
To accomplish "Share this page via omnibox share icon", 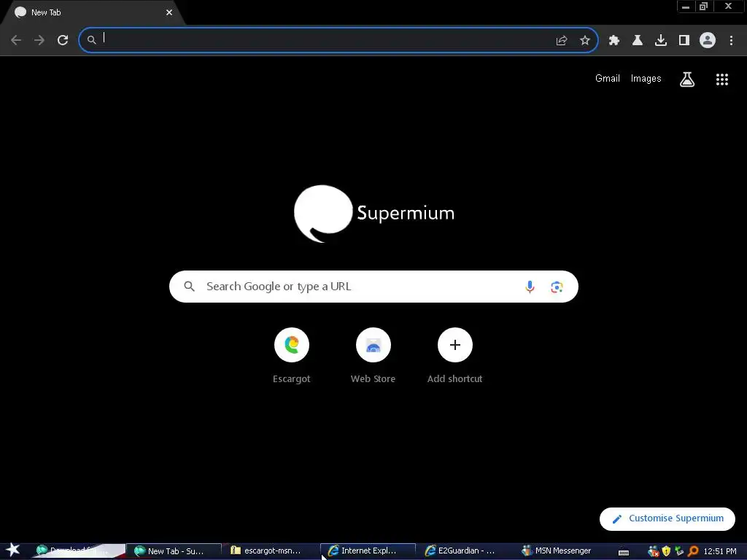I will [562, 41].
